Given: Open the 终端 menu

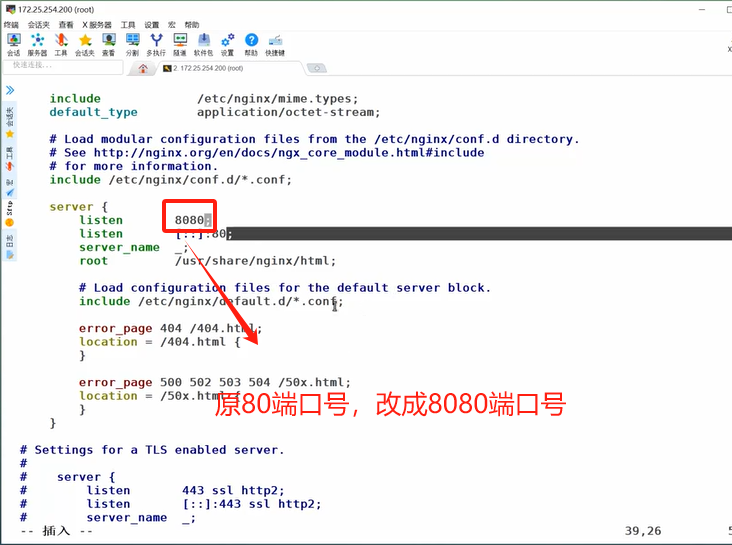Looking at the screenshot, I should click(11, 25).
